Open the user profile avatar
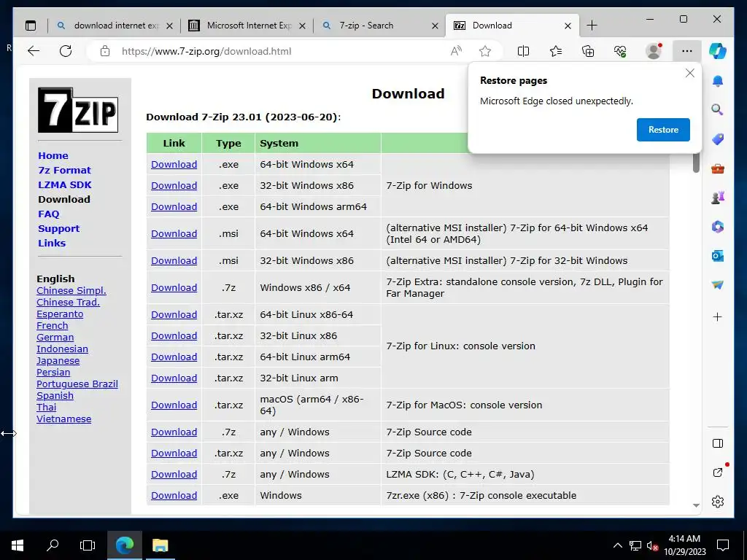747x560 pixels. [654, 51]
